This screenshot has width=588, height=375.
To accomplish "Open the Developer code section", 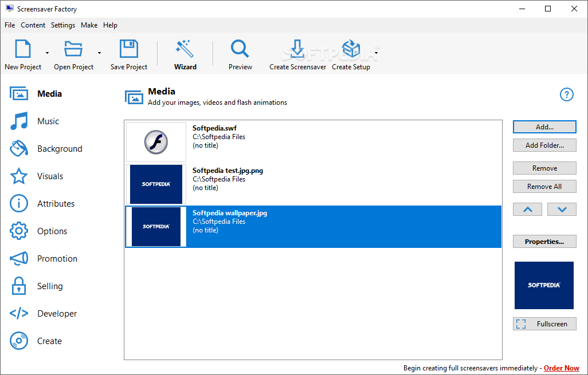I will click(43, 314).
